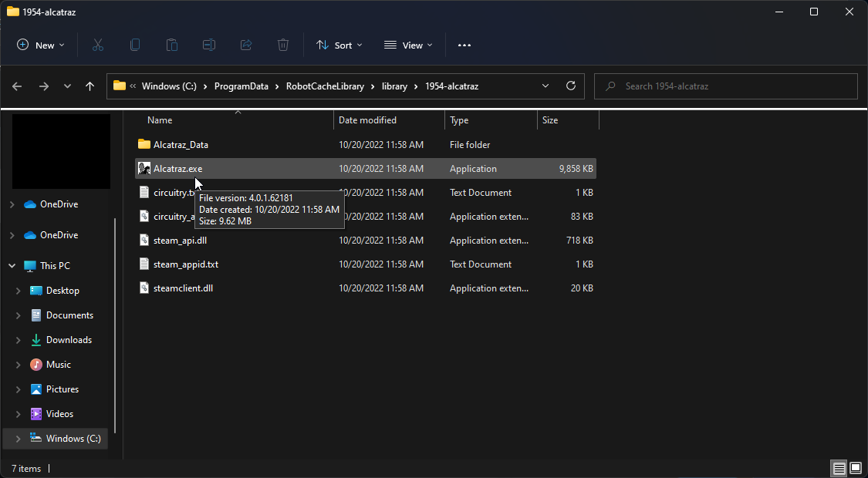The height and width of the screenshot is (478, 868).
Task: Click the Pictures icon in sidebar
Action: (x=36, y=389)
